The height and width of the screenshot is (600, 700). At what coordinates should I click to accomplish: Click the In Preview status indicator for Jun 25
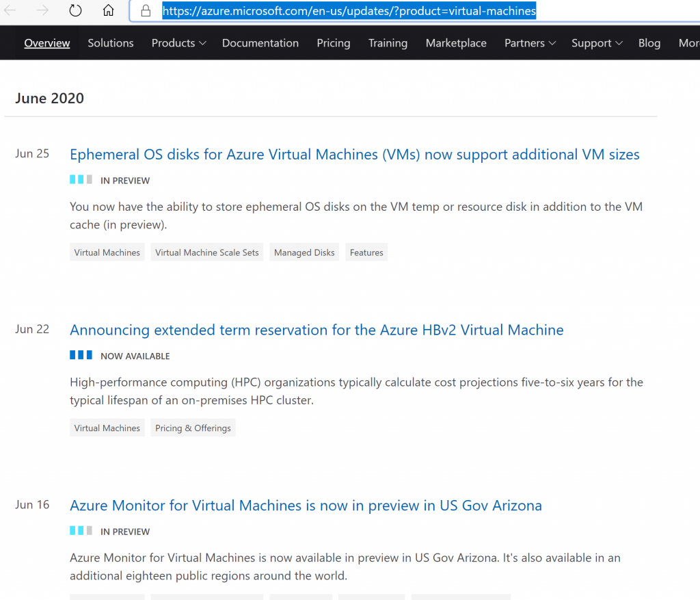(81, 180)
